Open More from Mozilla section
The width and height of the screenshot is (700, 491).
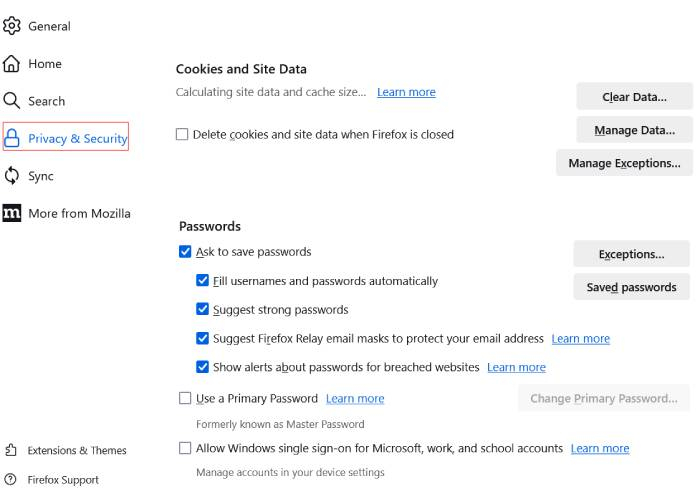pyautogui.click(x=79, y=213)
